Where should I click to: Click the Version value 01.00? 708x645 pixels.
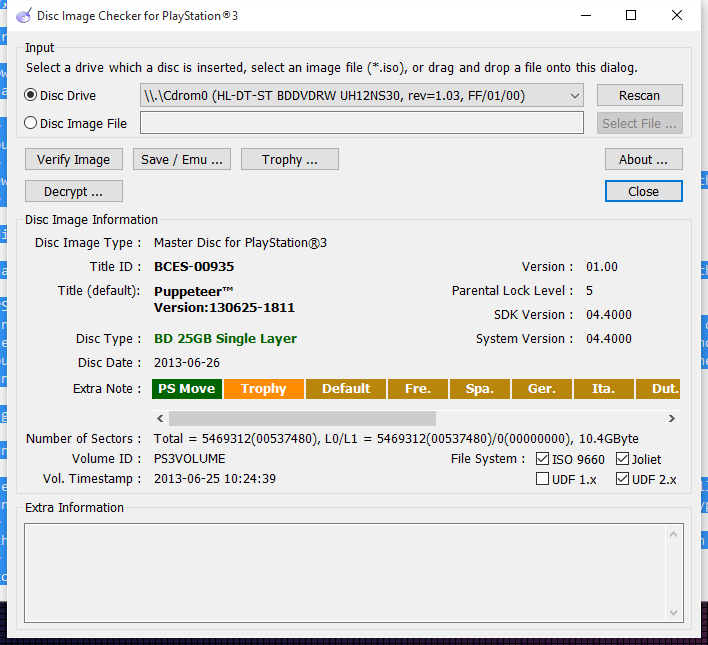602,267
